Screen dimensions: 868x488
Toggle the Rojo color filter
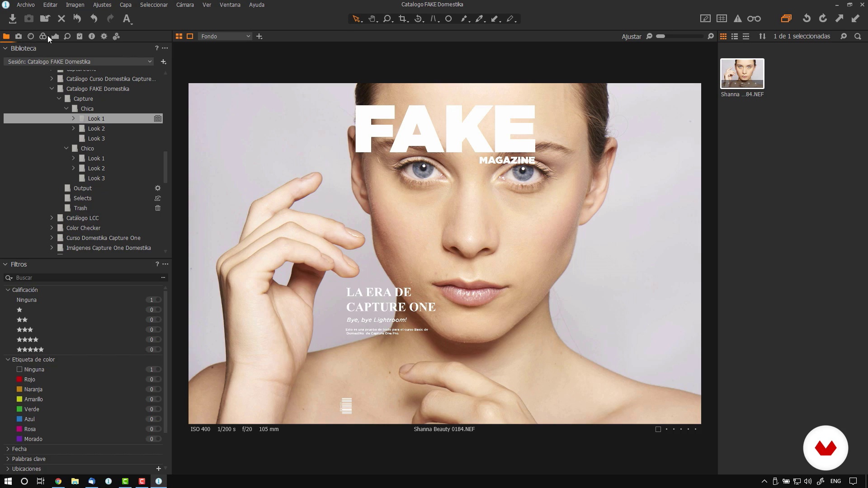155,379
